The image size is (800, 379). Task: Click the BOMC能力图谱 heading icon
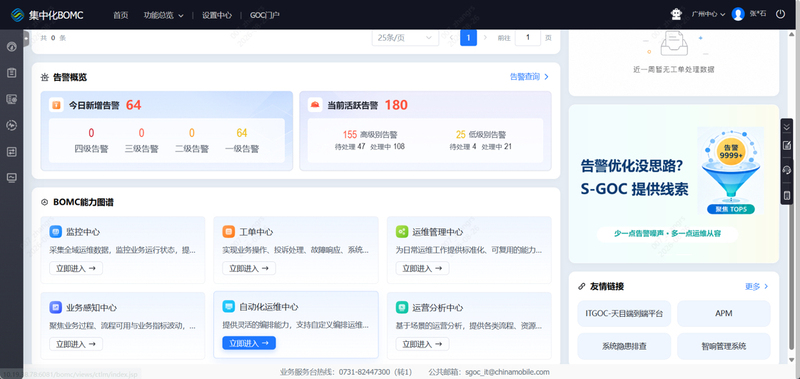(44, 203)
